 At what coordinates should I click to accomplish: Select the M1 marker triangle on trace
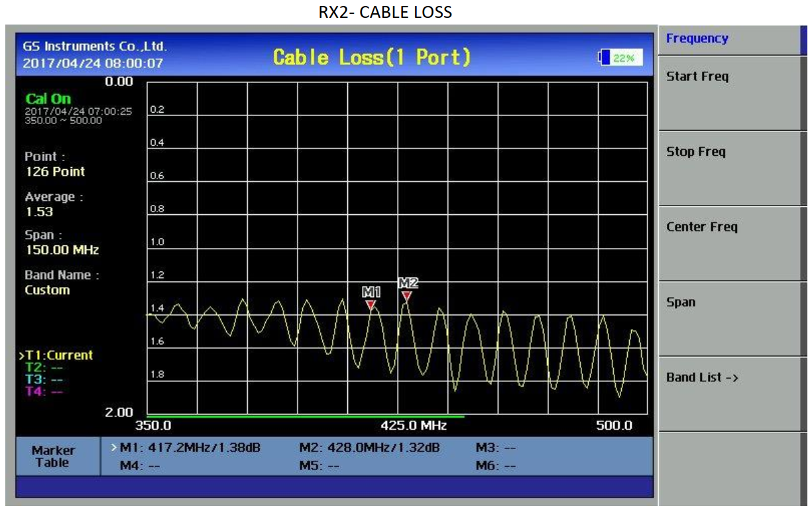tap(371, 304)
